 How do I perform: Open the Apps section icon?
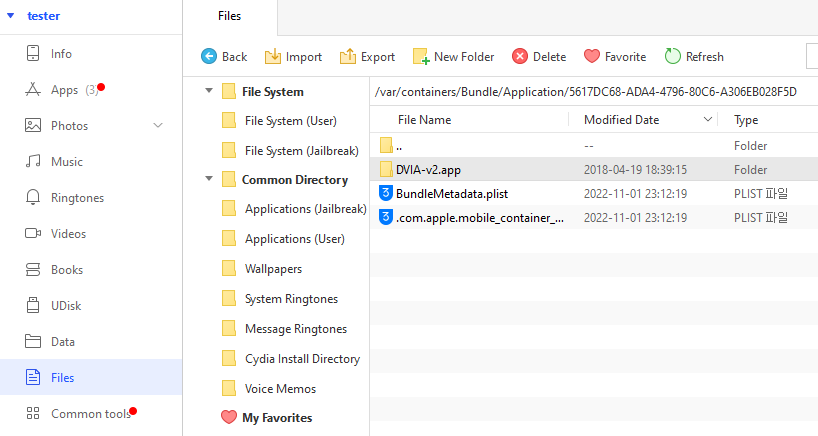click(x=33, y=90)
